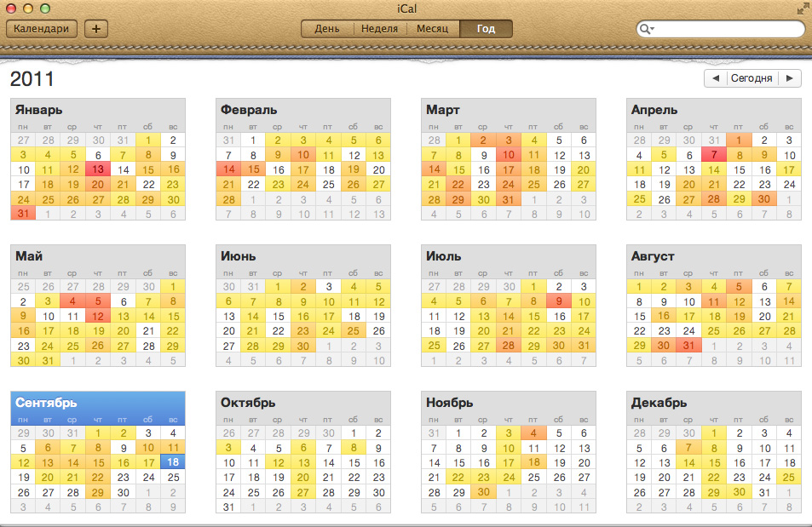
Task: Click the magnifier icon in search field
Action: 647,29
